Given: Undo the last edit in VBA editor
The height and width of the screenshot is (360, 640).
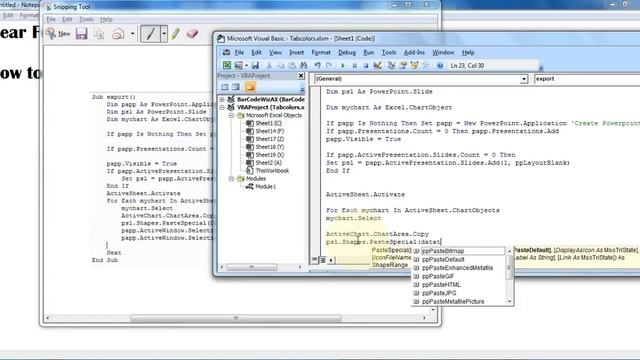Looking at the screenshot, I should 318,65.
